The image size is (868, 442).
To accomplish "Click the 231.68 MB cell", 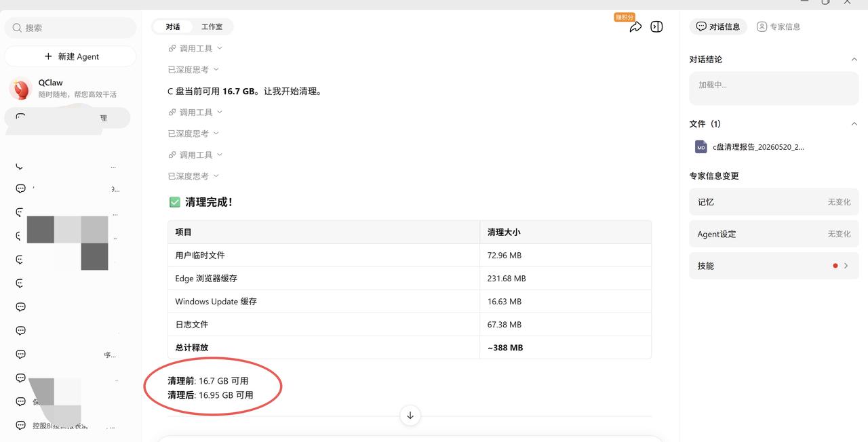I will click(x=566, y=279).
